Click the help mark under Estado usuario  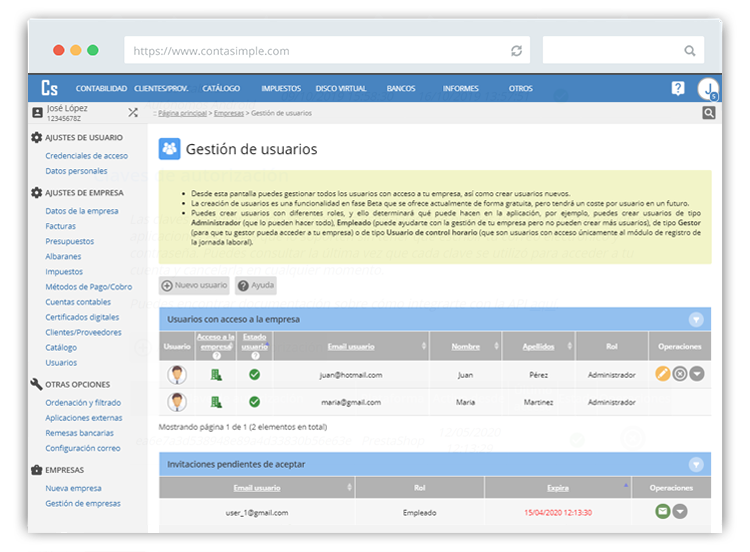[x=255, y=356]
